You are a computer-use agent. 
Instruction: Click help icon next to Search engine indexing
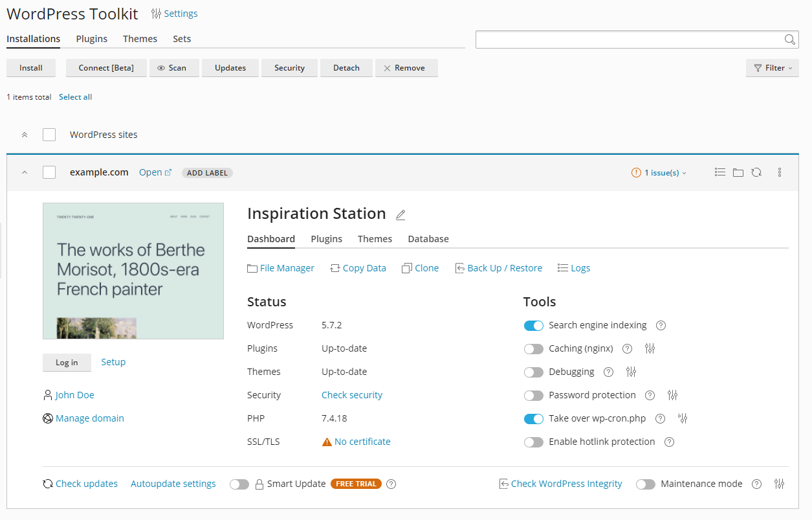(x=661, y=326)
